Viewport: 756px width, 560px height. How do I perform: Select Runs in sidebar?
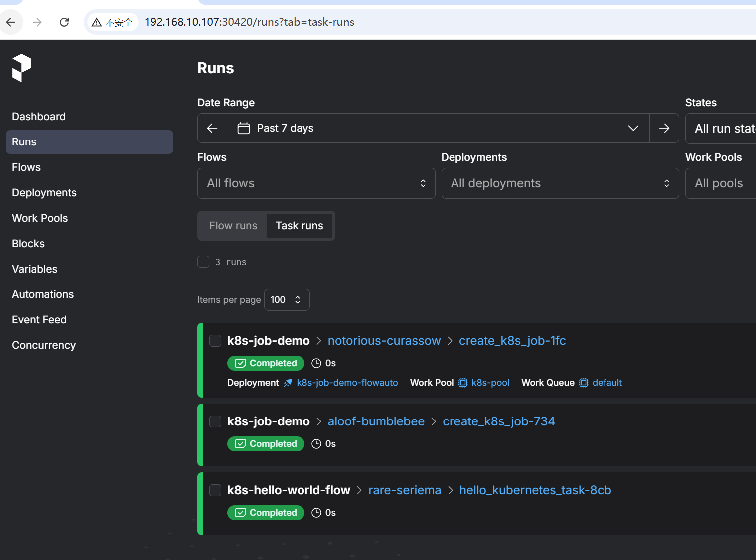coord(90,142)
